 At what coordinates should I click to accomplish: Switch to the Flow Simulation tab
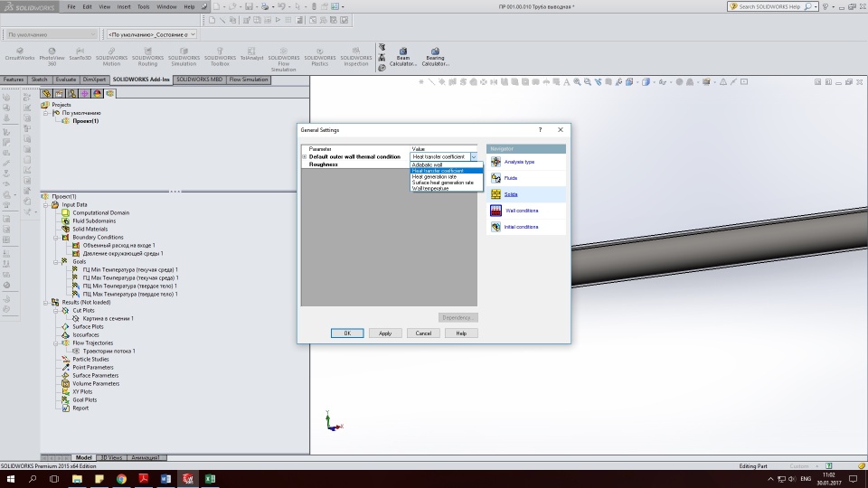point(249,80)
